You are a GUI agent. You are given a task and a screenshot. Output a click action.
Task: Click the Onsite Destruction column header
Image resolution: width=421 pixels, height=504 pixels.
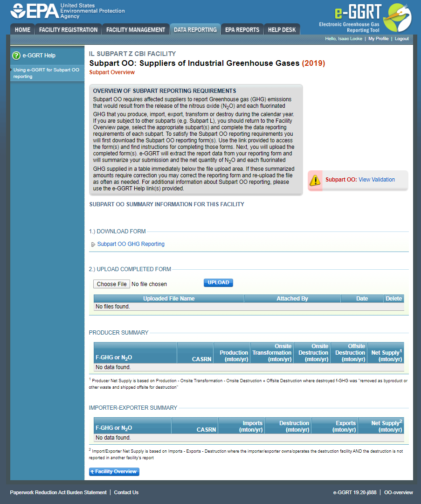click(312, 353)
